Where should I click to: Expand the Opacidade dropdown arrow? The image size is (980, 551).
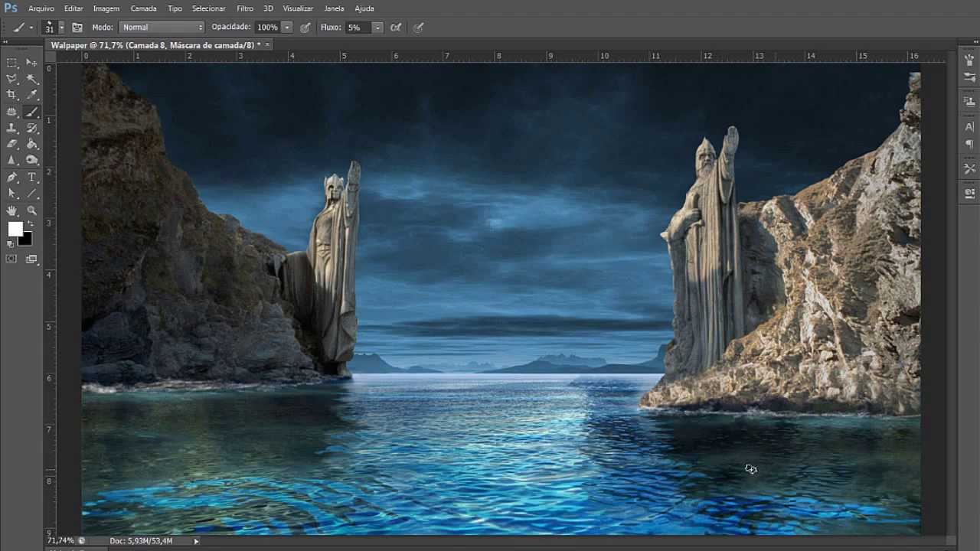click(288, 27)
